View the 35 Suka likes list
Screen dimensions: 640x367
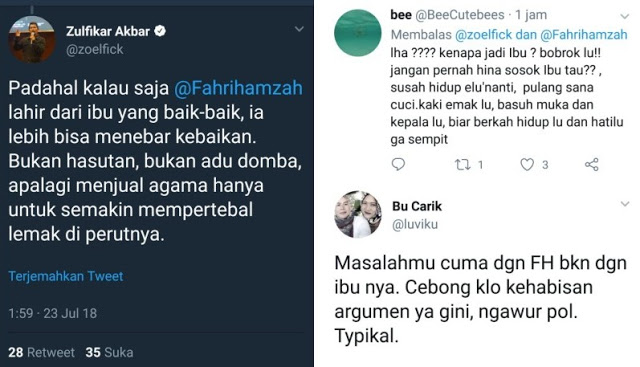(x=109, y=352)
